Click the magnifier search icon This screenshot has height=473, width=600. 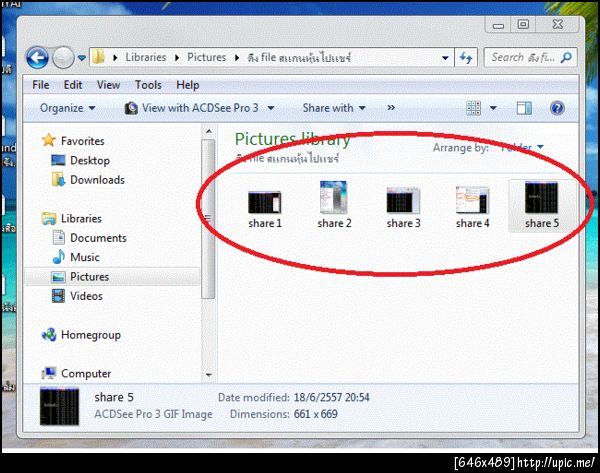[566, 57]
